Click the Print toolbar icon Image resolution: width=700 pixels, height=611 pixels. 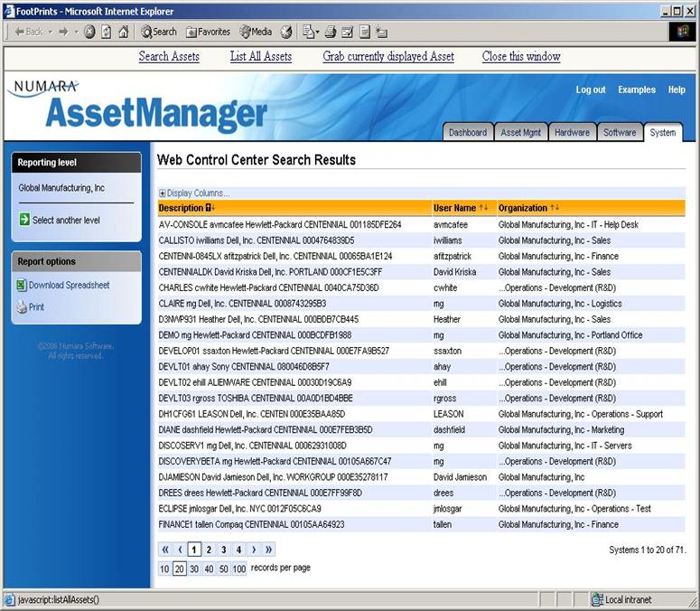[331, 32]
